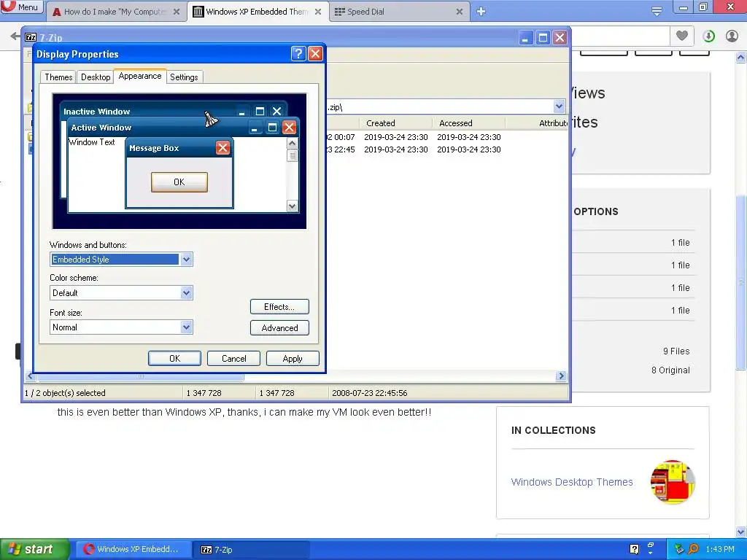Switch to the 7-Zip taskbar button
This screenshot has width=747, height=560.
[251, 549]
